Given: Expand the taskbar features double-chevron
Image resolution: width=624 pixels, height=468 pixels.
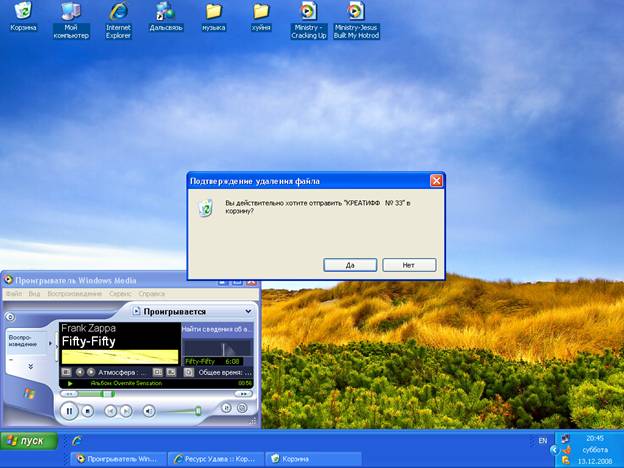Looking at the screenshot, I should pyautogui.click(x=30, y=366).
